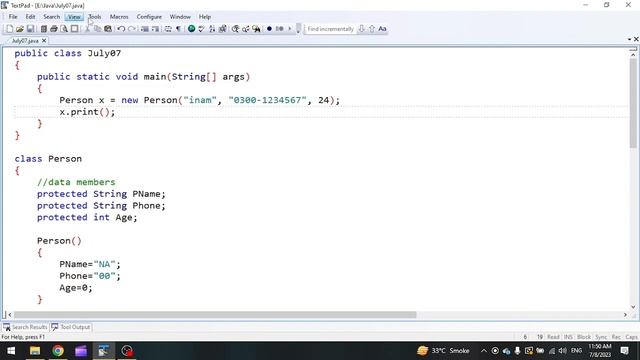Click the Block indicator in status bar

584,337
